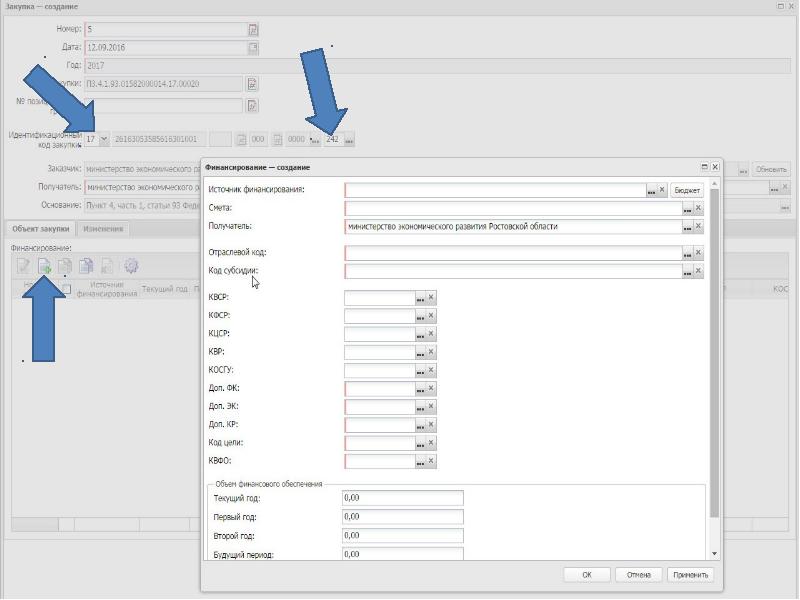Screen dimensions: 800x600
Task: Clear the КВСР field
Action: [x=431, y=298]
